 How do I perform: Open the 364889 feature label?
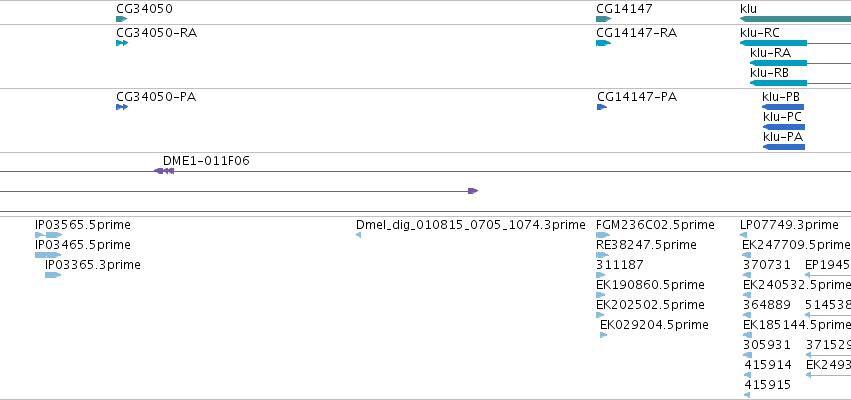coord(767,305)
